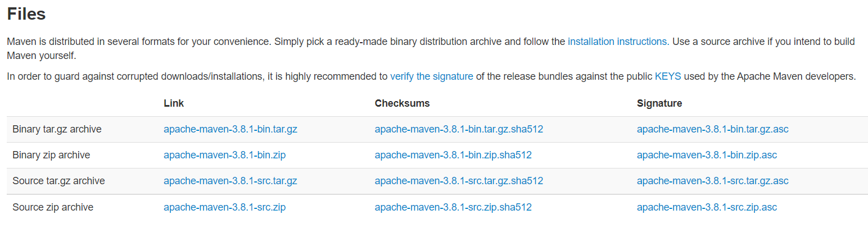Open the public KEYS link
The image size is (868, 228).
click(667, 76)
